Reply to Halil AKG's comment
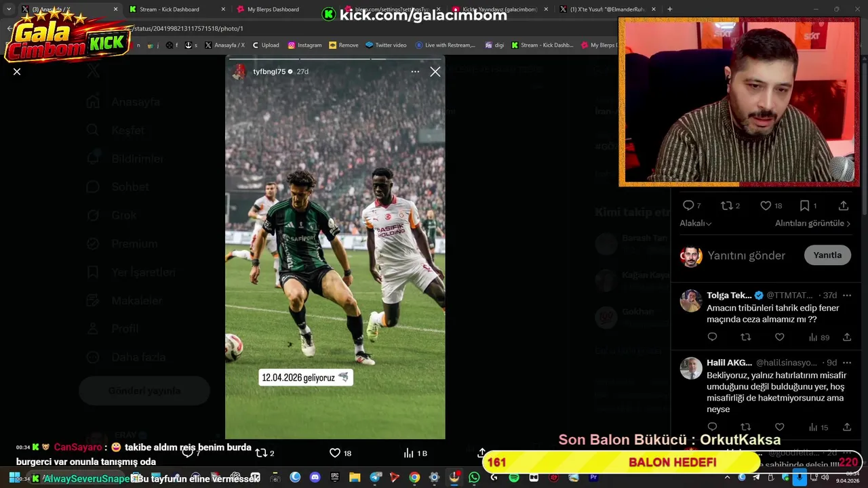The image size is (868, 488). (712, 427)
